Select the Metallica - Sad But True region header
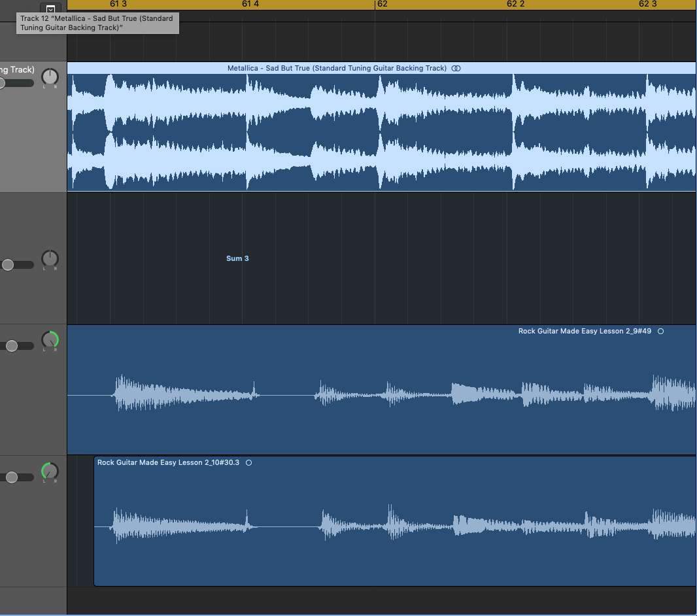The width and height of the screenshot is (697, 616). pyautogui.click(x=337, y=68)
